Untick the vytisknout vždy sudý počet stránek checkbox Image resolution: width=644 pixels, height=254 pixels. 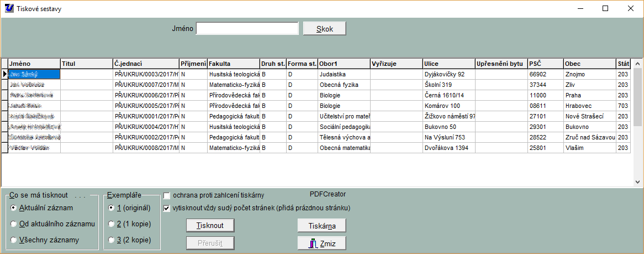click(x=167, y=209)
